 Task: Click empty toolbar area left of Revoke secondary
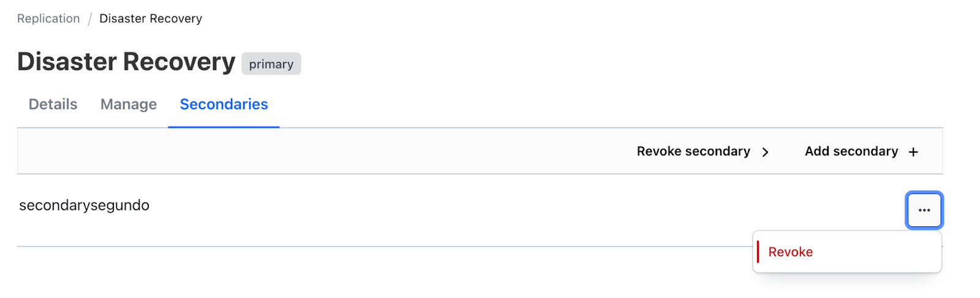pos(306,151)
